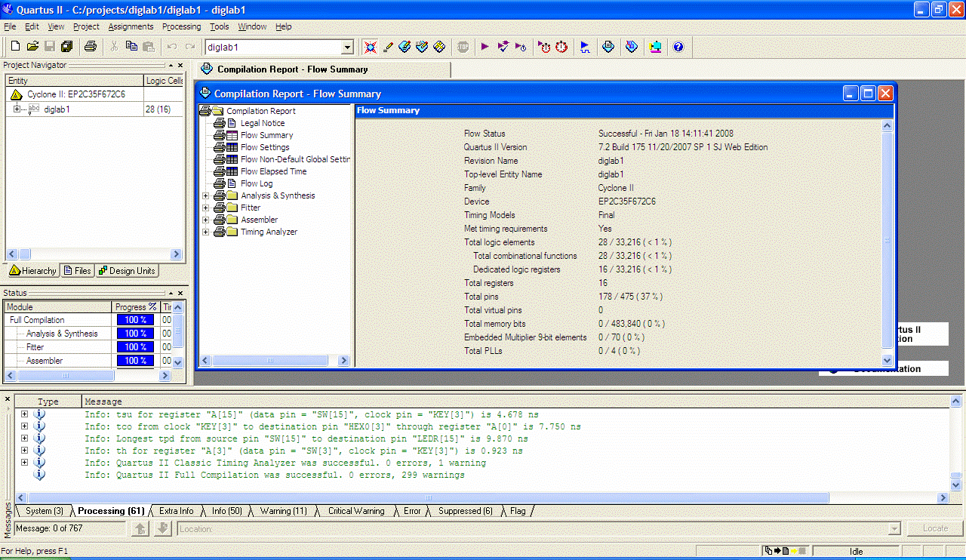Open the Processing menu

[x=181, y=26]
